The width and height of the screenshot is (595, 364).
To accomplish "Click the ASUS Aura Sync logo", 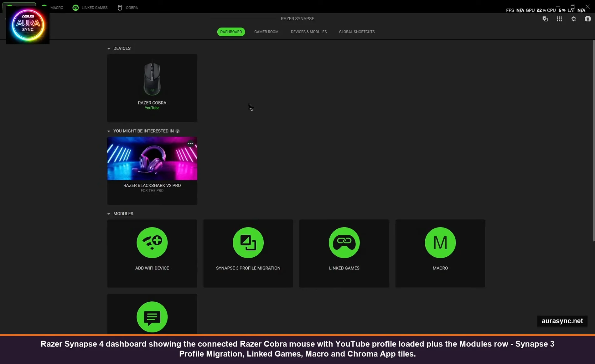I will point(28,25).
